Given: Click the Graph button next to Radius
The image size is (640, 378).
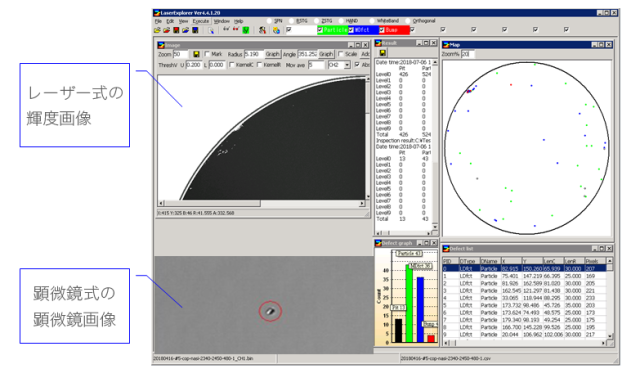Looking at the screenshot, I should pos(272,54).
